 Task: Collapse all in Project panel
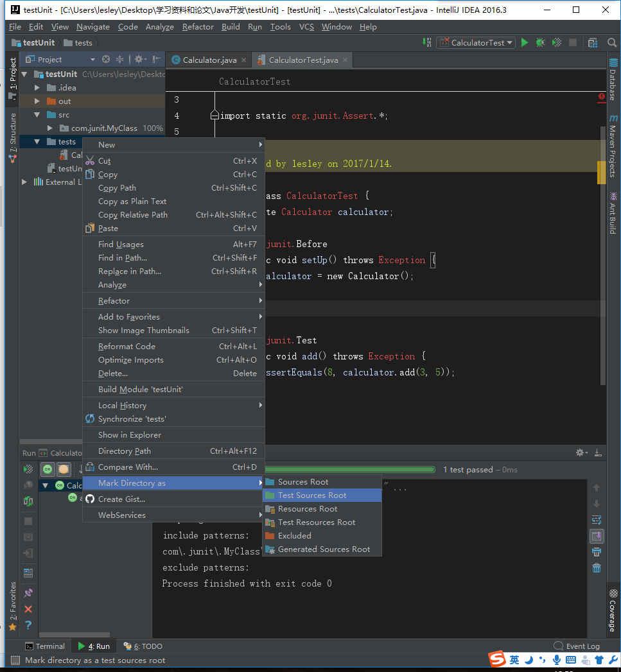pos(119,59)
